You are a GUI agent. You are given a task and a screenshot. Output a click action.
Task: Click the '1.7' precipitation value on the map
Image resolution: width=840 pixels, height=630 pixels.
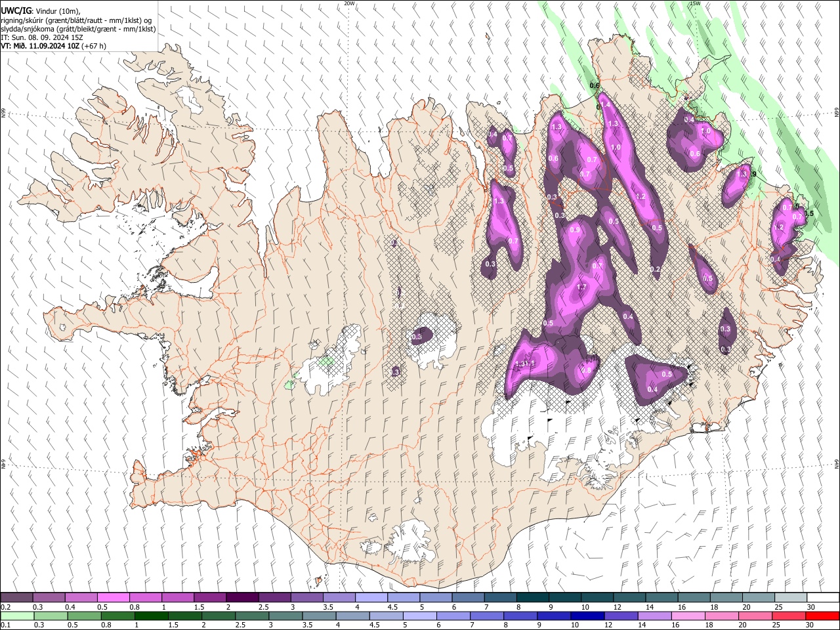pos(581,287)
